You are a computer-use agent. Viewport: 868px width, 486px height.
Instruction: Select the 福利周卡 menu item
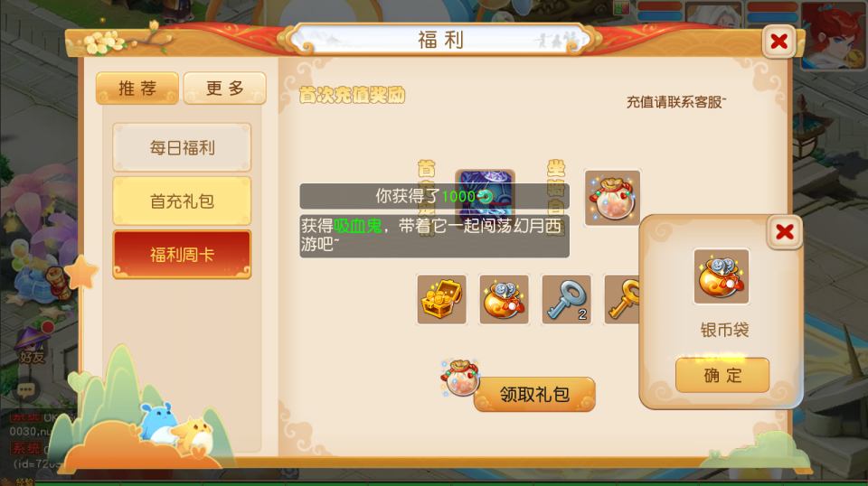point(182,255)
